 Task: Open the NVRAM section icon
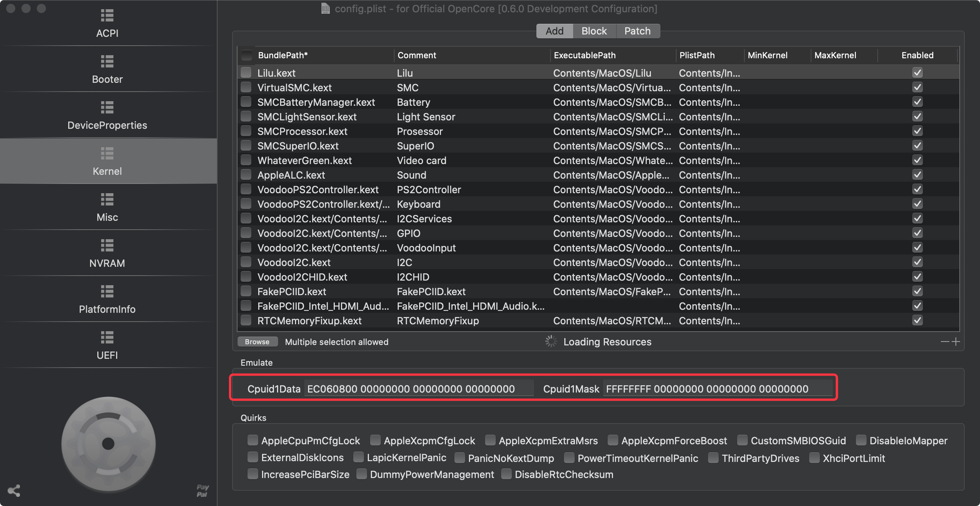click(107, 245)
